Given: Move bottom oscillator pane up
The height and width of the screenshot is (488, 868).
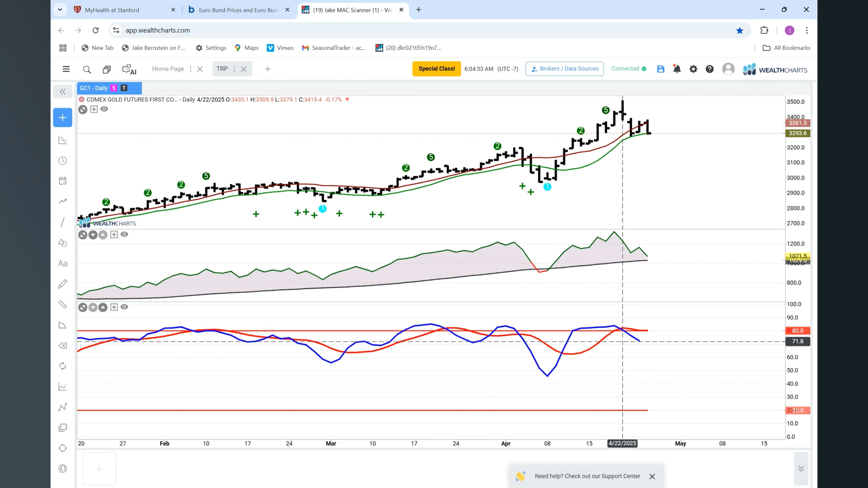Looking at the screenshot, I should (103, 307).
